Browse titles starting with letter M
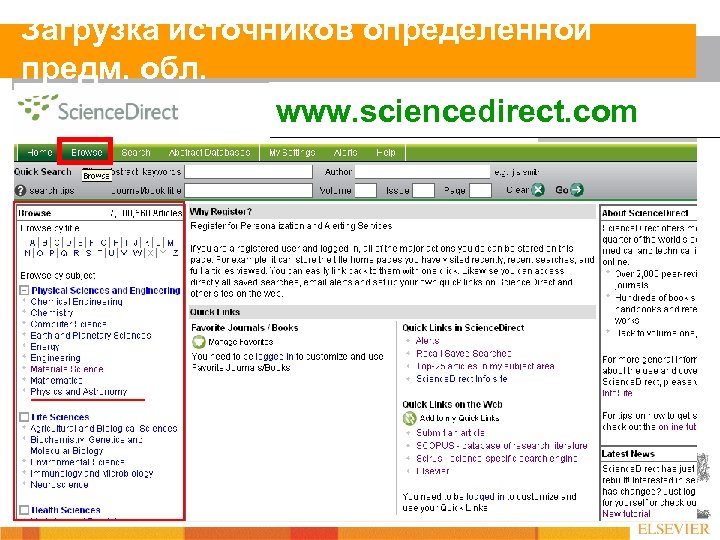The width and height of the screenshot is (720, 540). pyautogui.click(x=170, y=242)
